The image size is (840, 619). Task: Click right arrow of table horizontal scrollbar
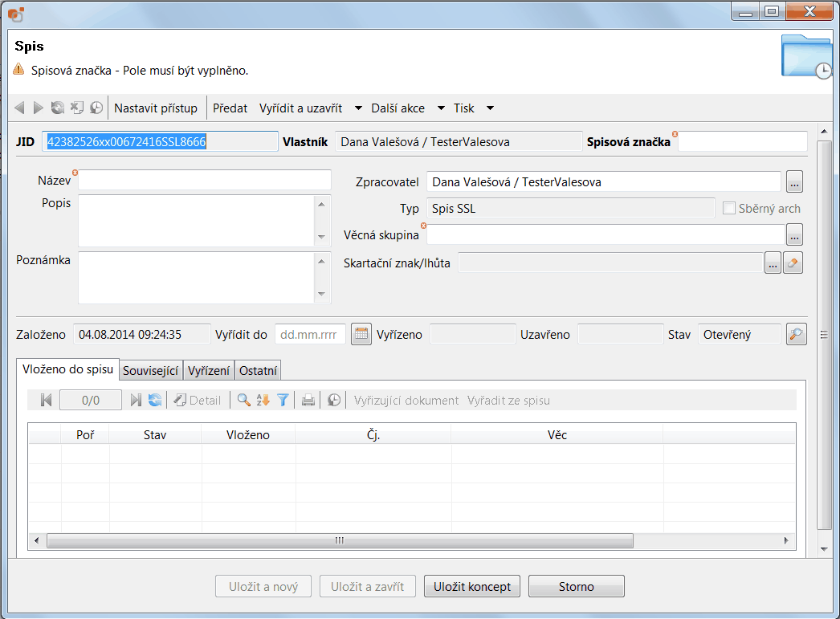pos(786,540)
